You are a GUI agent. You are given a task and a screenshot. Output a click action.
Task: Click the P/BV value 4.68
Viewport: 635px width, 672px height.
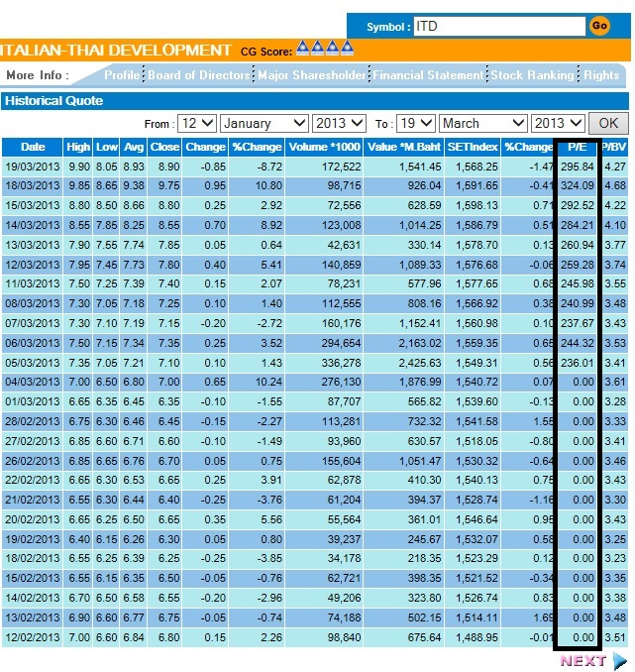615,186
